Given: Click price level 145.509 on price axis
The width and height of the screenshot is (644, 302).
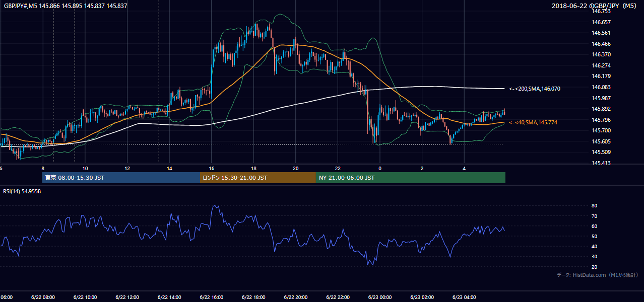Looking at the screenshot, I should click(601, 152).
